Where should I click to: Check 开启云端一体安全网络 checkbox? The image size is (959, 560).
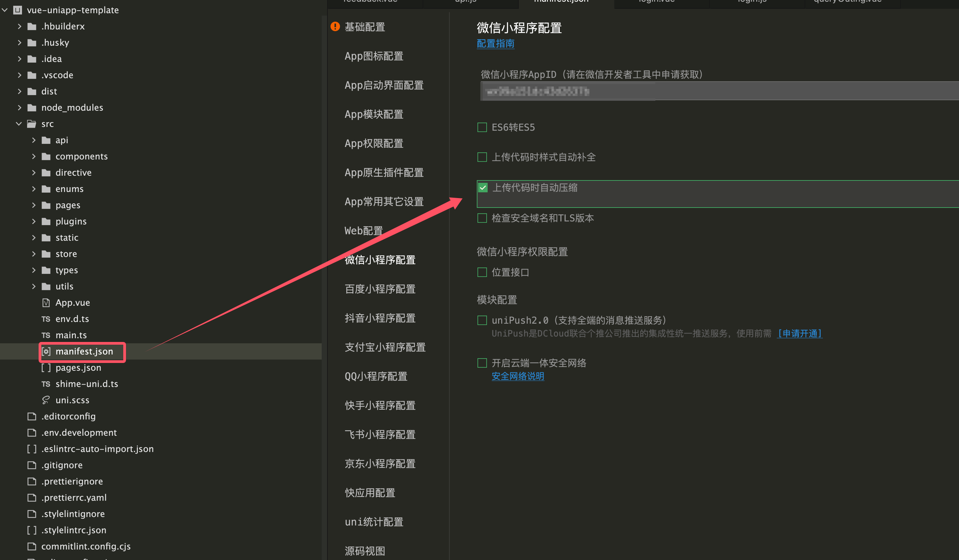click(482, 363)
